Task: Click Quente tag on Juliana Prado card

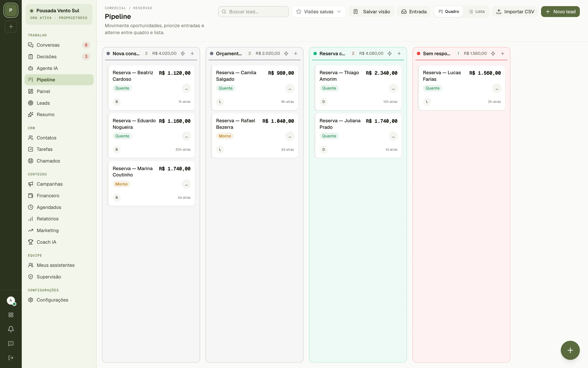Action: pos(329,136)
